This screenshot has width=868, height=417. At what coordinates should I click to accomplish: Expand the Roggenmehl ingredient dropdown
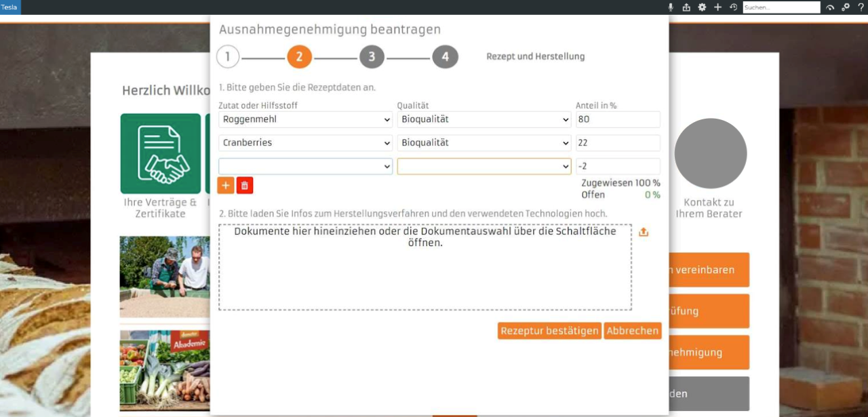pyautogui.click(x=305, y=119)
